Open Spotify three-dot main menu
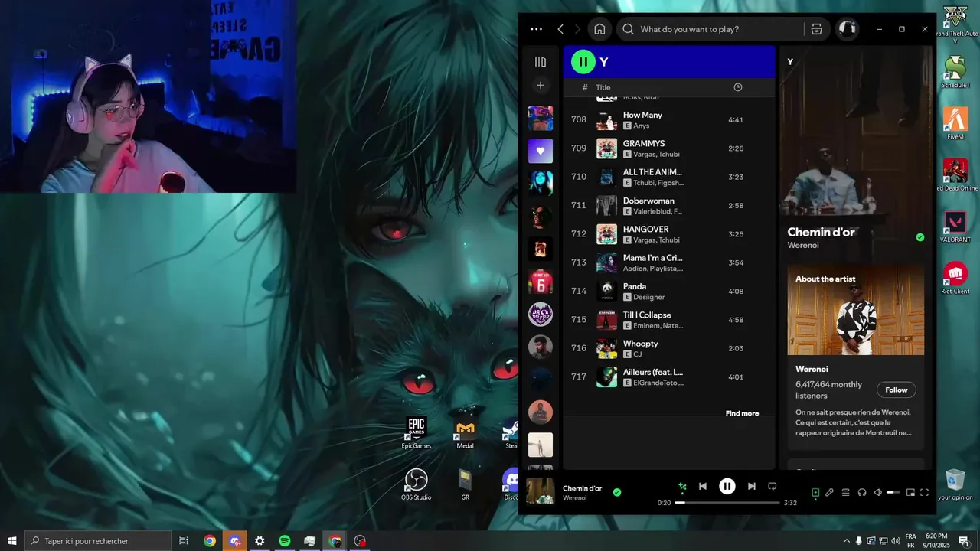980x551 pixels. pyautogui.click(x=537, y=29)
